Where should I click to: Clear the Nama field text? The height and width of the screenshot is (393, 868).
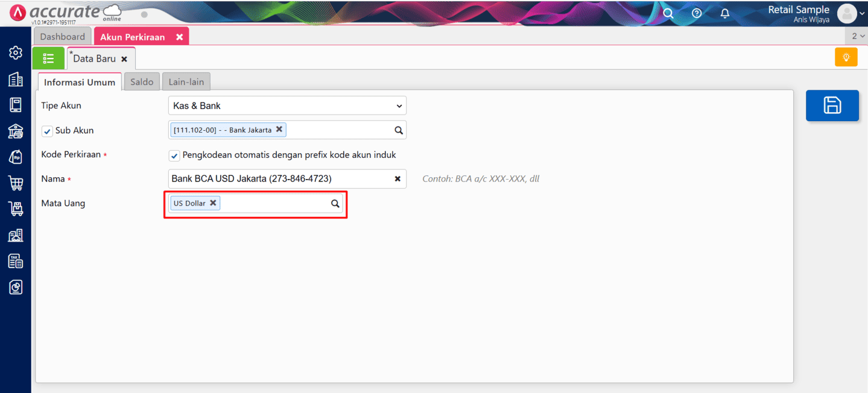398,179
